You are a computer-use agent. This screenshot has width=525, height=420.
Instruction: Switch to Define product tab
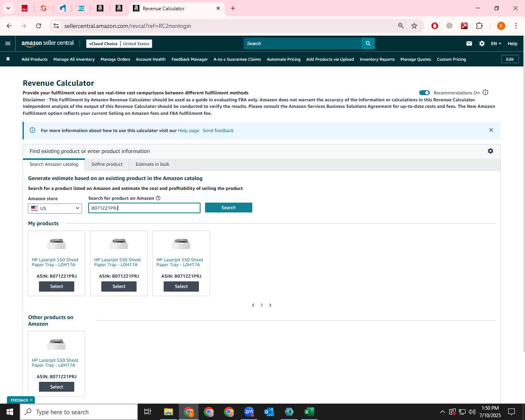point(107,164)
